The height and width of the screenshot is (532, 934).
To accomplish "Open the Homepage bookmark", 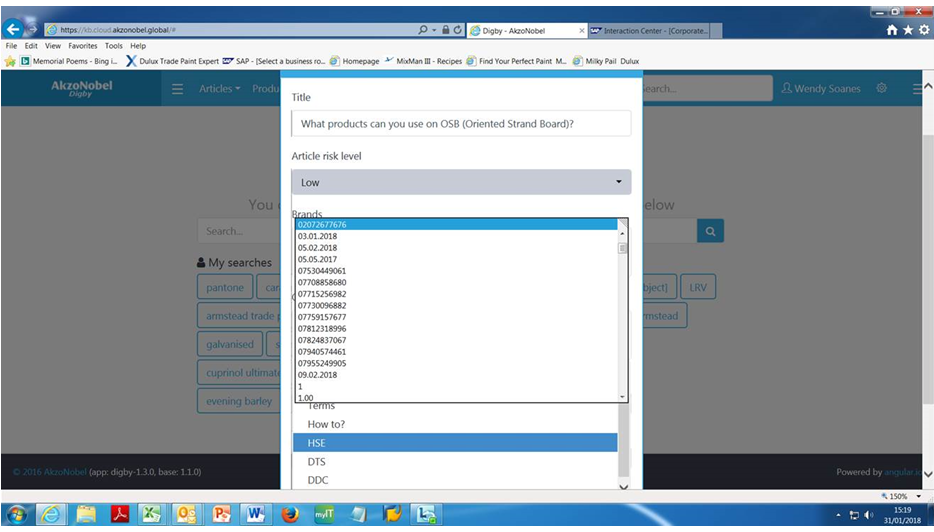I will [x=354, y=61].
